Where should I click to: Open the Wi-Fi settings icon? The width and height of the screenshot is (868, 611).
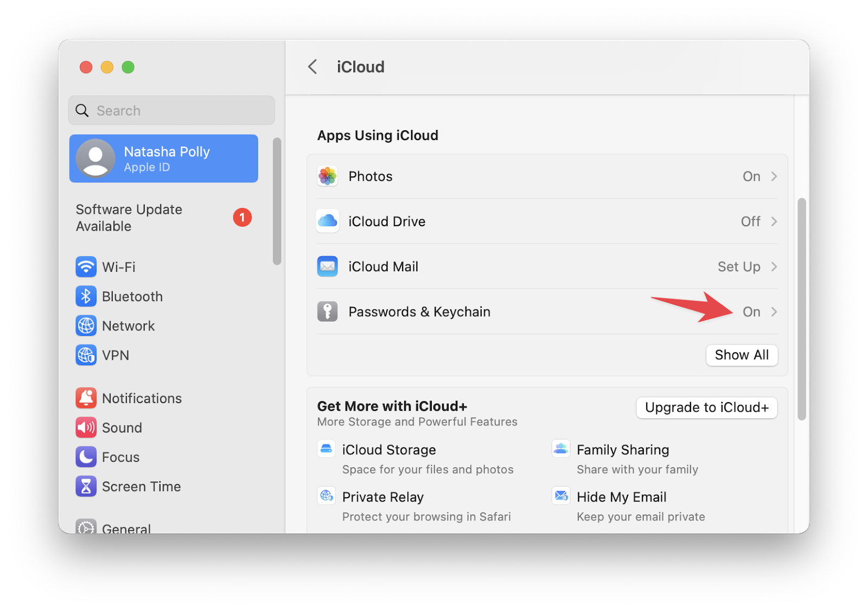[86, 267]
